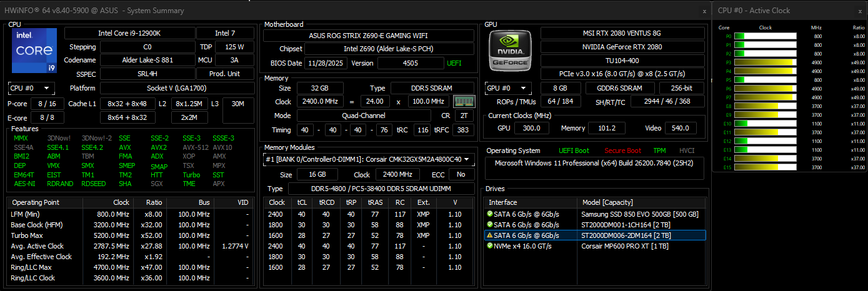Click the NVIDIA GeForce logo
This screenshot has width=868, height=291.
point(510,49)
